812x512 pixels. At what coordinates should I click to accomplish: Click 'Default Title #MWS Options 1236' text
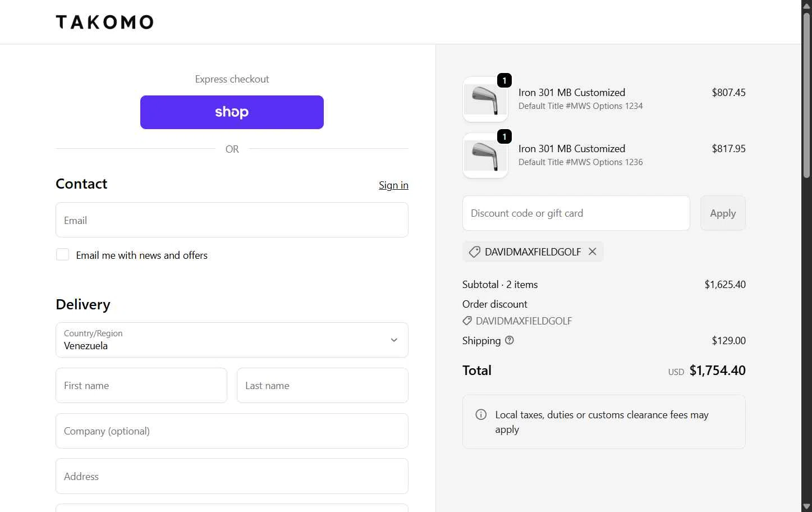(x=580, y=162)
